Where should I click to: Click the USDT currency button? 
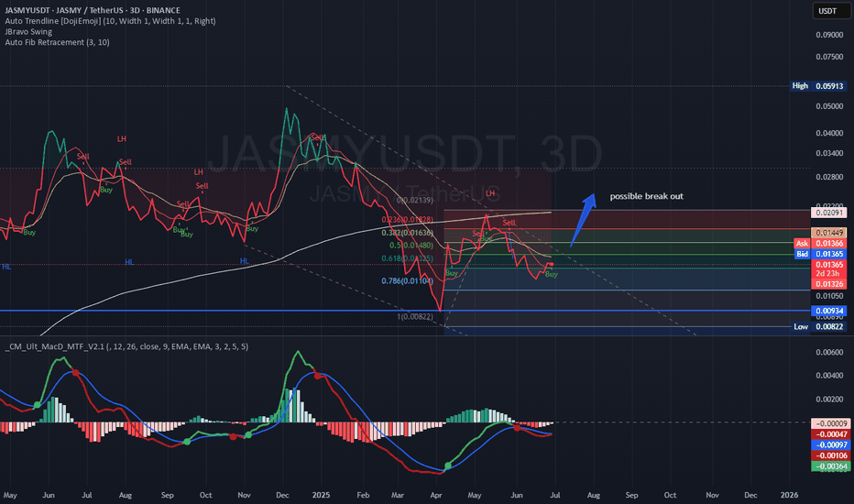pos(831,11)
